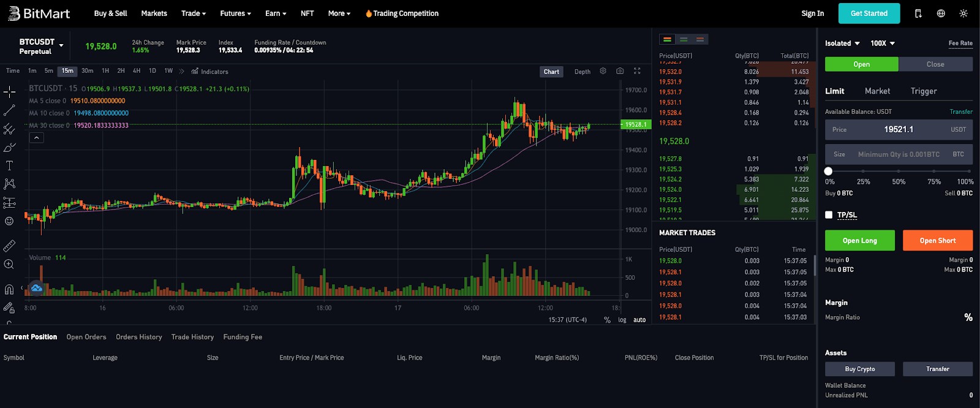Switch to the Chart view
The width and height of the screenshot is (980, 408).
pyautogui.click(x=551, y=72)
